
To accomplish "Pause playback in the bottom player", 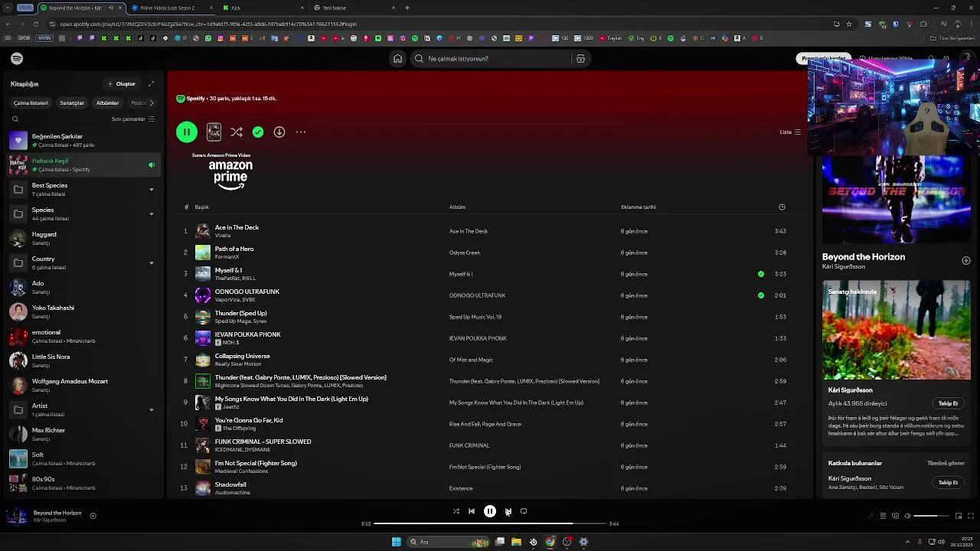I will click(x=490, y=511).
